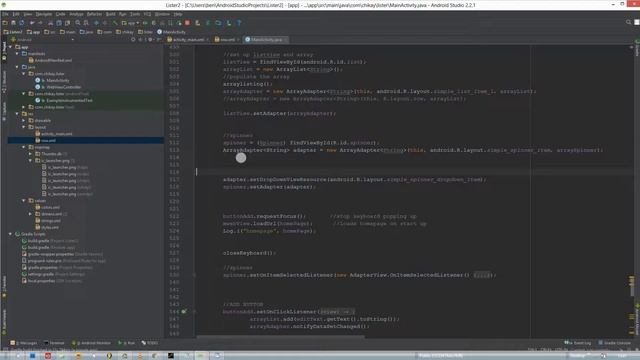
Task: Click the app breadcrumb in navigation bar
Action: (33, 32)
